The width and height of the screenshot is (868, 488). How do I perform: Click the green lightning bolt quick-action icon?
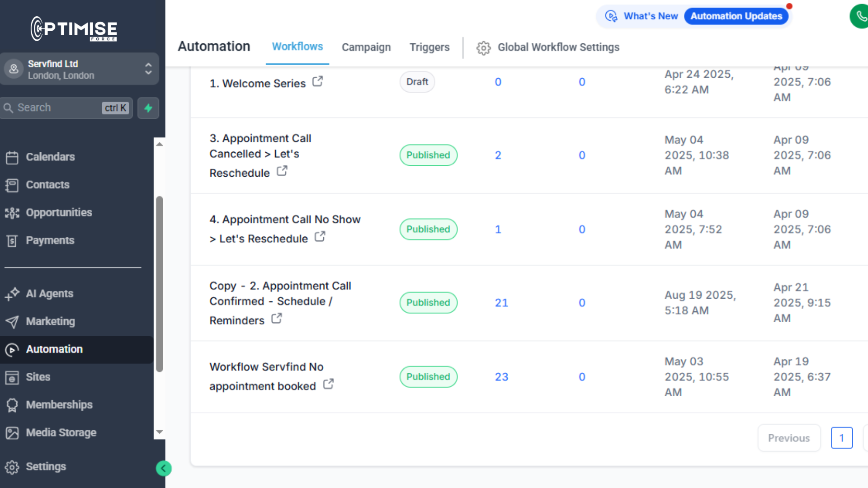coord(148,108)
